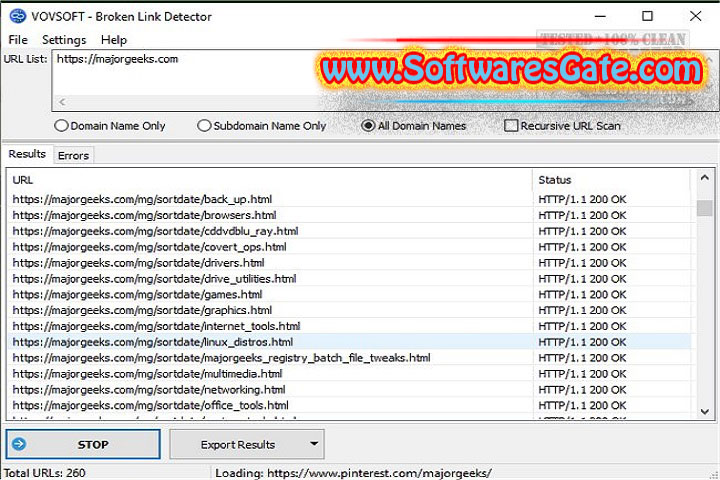Open the Settings menu
720x480 pixels.
tap(64, 40)
